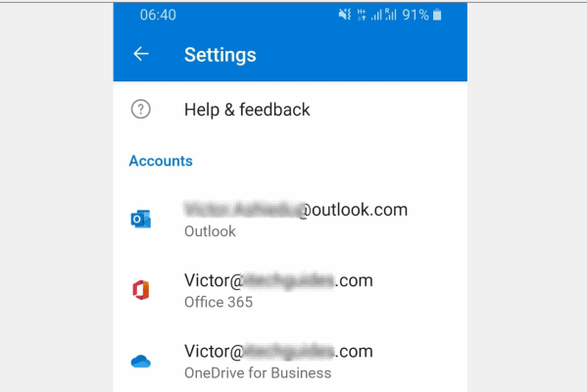Open Help & feedback
Screen dimensions: 587x392
pos(290,110)
